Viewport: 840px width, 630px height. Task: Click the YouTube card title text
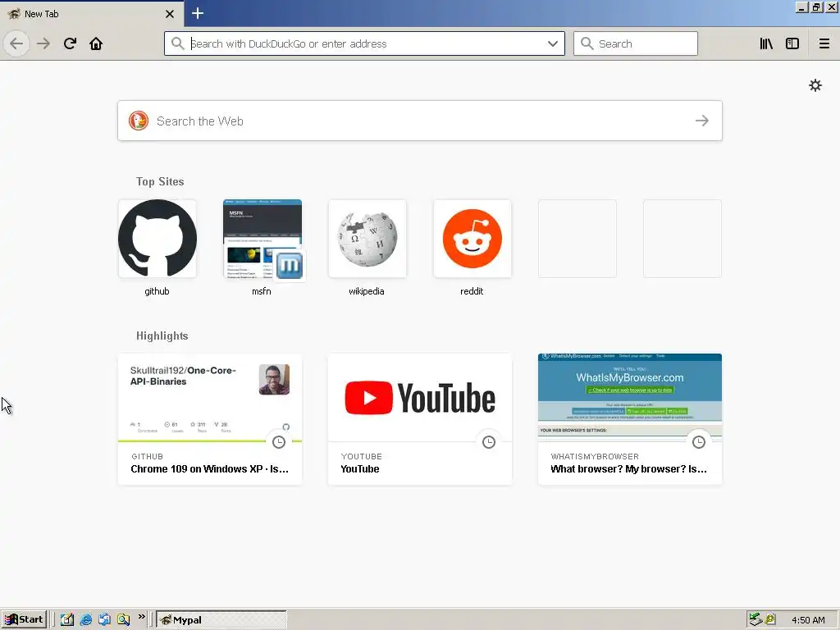tap(360, 468)
